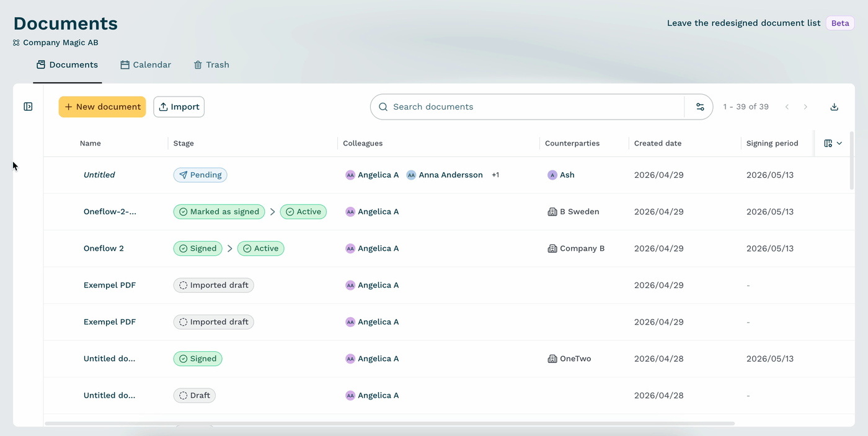This screenshot has width=868, height=436.
Task: Click Active badge in Oneflow-2-... row
Action: coord(303,212)
